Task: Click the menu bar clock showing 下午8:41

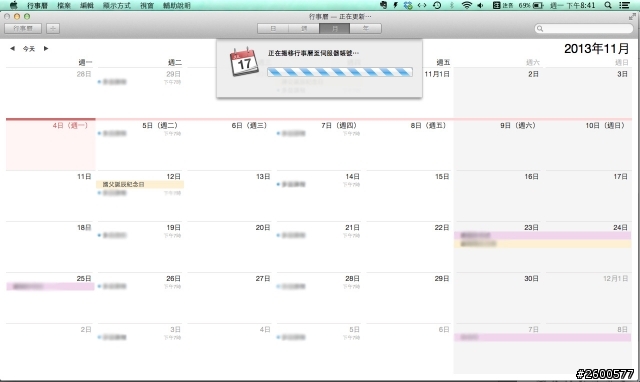Action: (x=573, y=5)
